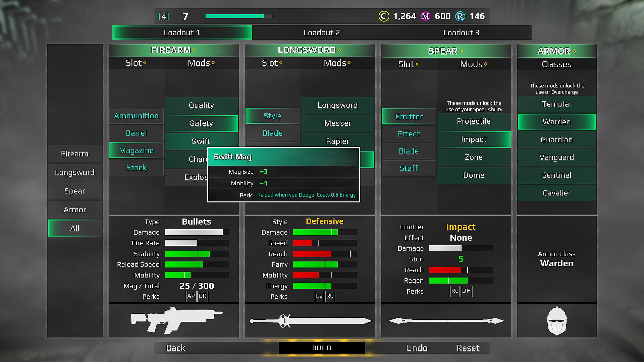Click the Undo button
The image size is (644, 362).
(x=417, y=348)
